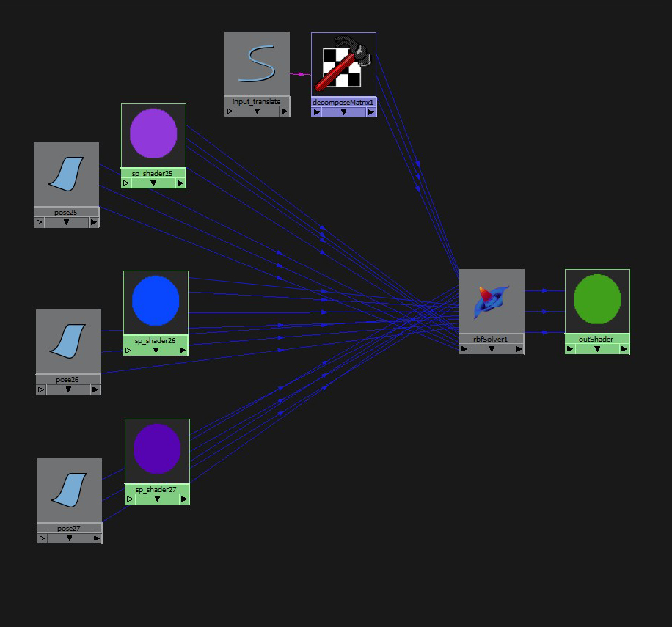Image resolution: width=672 pixels, height=627 pixels.
Task: Select the pose26 surface node icon
Action: (x=68, y=341)
